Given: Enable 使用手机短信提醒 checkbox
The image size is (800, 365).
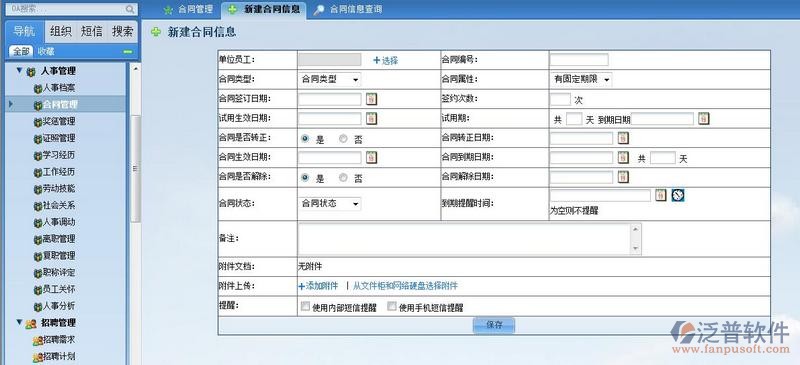Looking at the screenshot, I should pos(392,306).
